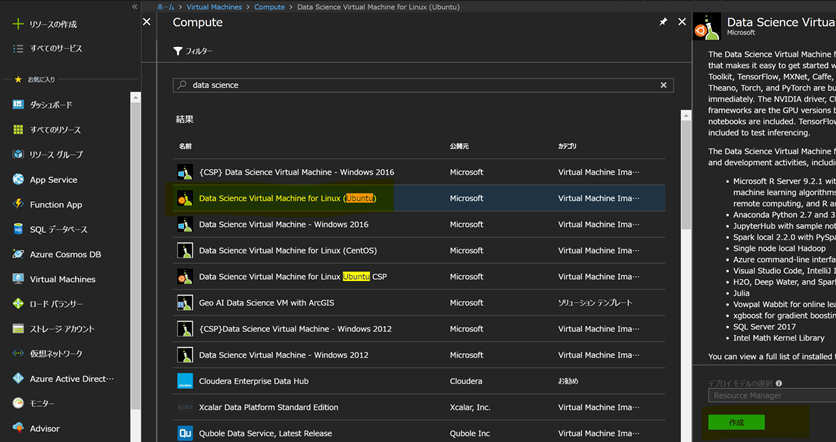The image size is (836, 442).
Task: Go to Home breadcrumb
Action: 166,7
